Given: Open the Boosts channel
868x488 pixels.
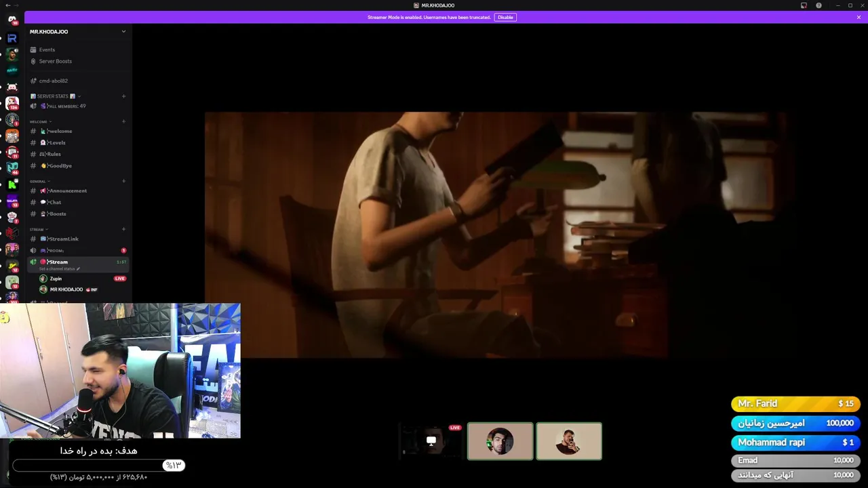Looking at the screenshot, I should [77, 213].
